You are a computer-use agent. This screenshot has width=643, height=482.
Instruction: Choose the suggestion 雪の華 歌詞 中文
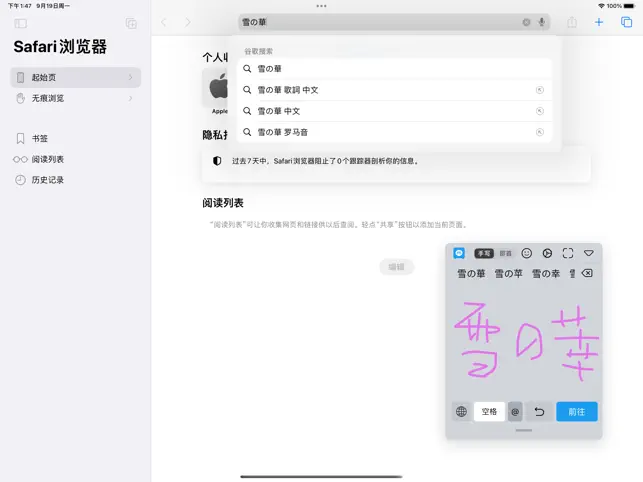click(394, 90)
